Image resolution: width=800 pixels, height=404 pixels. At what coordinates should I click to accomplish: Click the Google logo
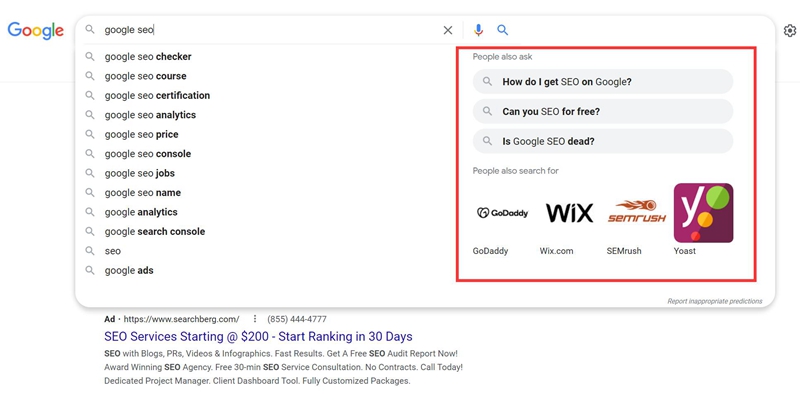click(36, 31)
